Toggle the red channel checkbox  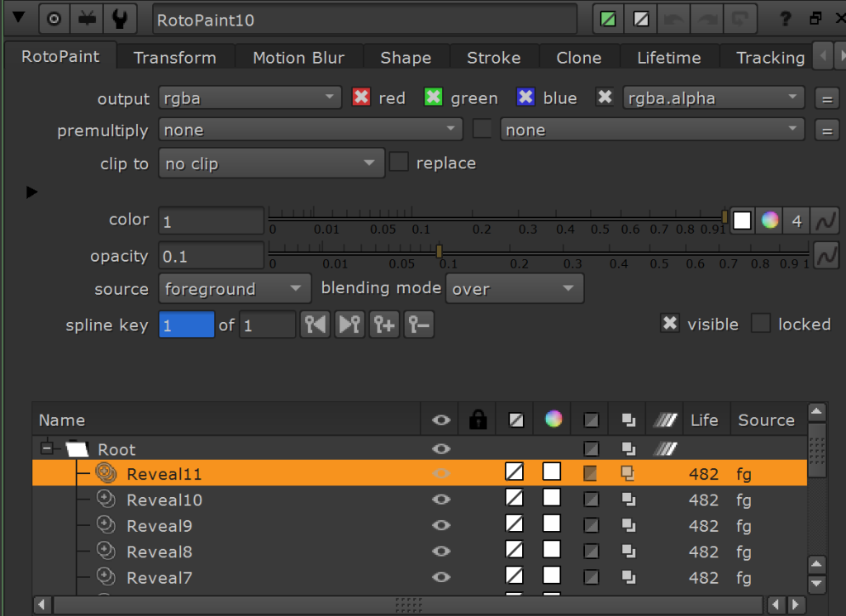[x=361, y=97]
